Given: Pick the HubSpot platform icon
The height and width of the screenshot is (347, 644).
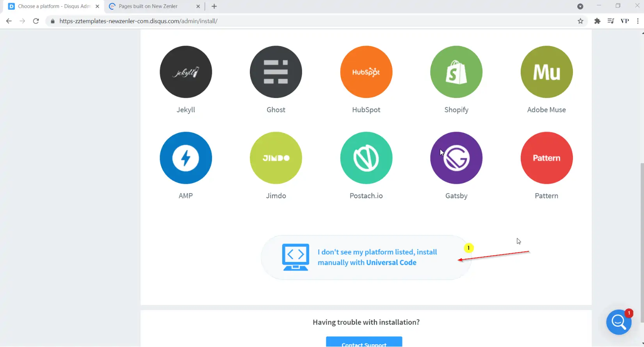Looking at the screenshot, I should (366, 72).
